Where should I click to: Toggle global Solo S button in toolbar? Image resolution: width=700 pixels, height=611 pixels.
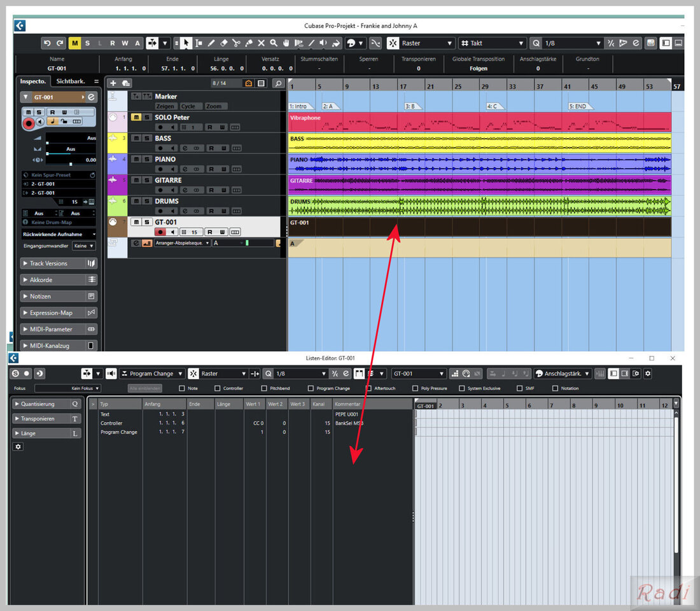tap(87, 43)
